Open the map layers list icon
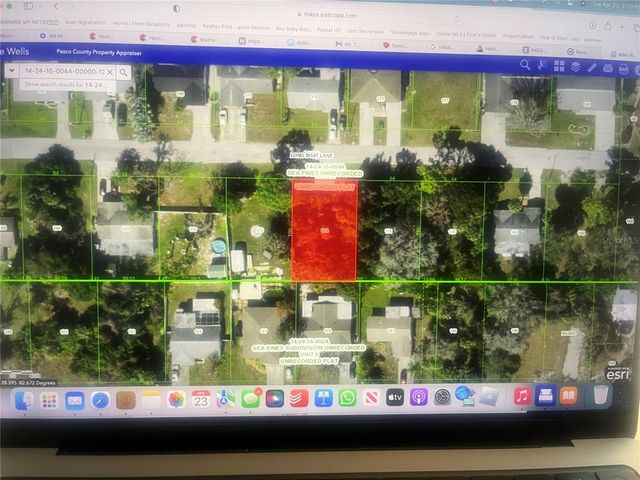This screenshot has height=480, width=640. 575,66
